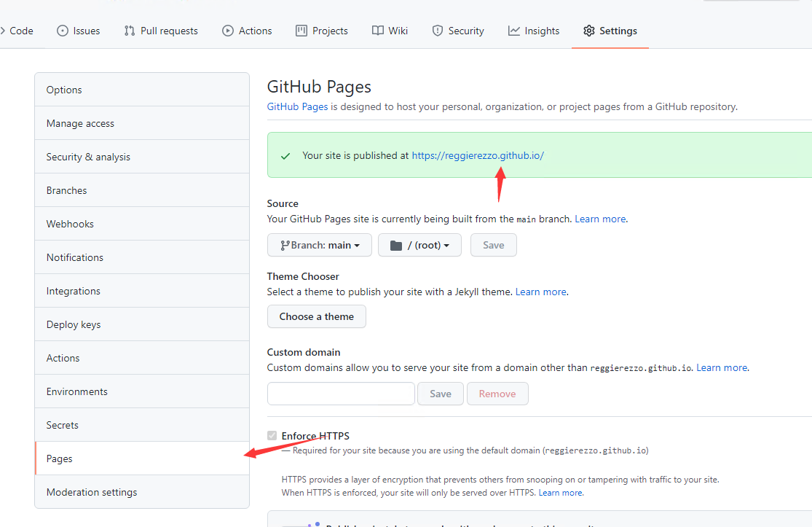The width and height of the screenshot is (812, 527).
Task: Open the Actions tab
Action: pos(247,31)
